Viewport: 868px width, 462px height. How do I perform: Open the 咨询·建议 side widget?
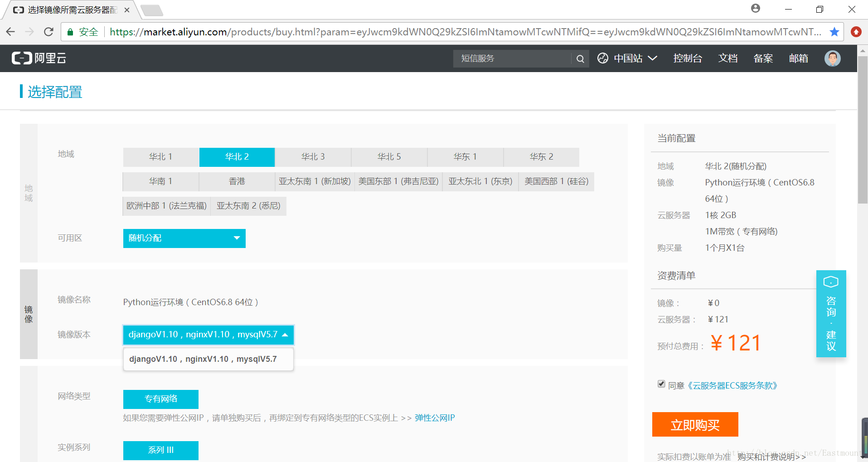tap(831, 314)
